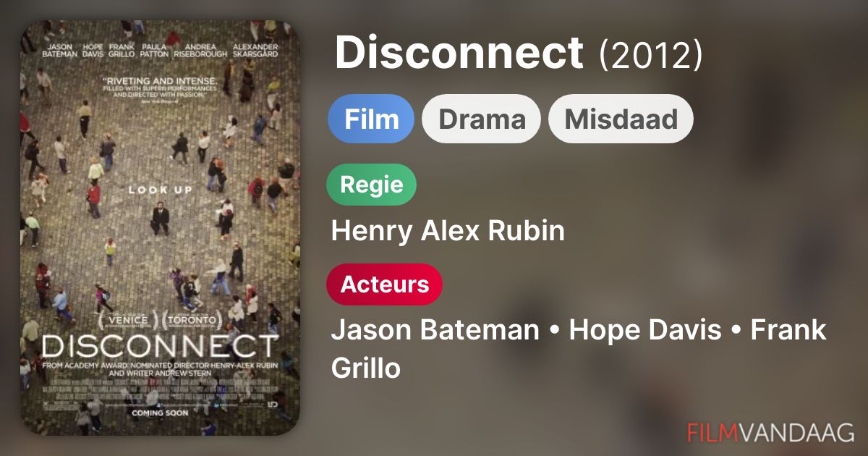Open director Henry Alex Rubin
The width and height of the screenshot is (868, 456).
(448, 231)
